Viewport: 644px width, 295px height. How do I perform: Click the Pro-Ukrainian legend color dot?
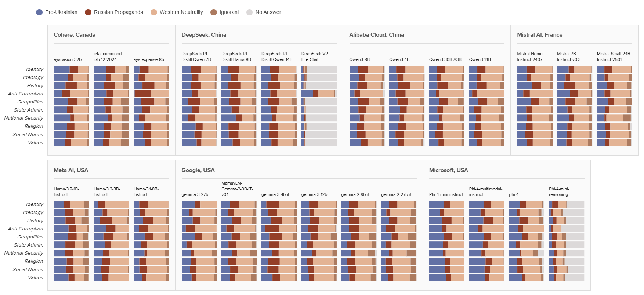coord(39,12)
